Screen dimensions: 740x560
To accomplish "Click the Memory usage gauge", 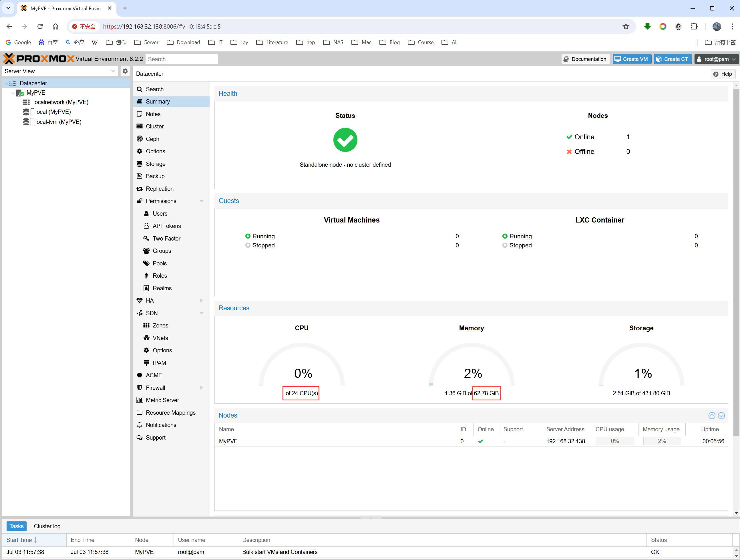I will coord(472,365).
